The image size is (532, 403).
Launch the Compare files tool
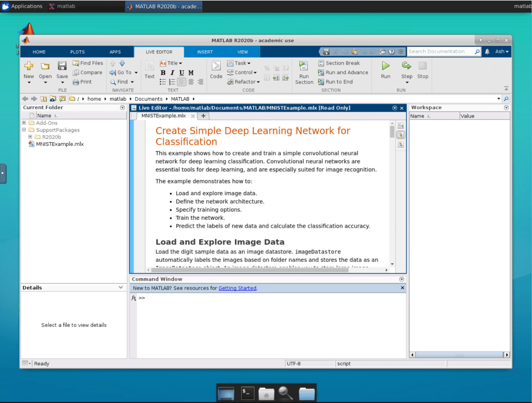pos(88,72)
